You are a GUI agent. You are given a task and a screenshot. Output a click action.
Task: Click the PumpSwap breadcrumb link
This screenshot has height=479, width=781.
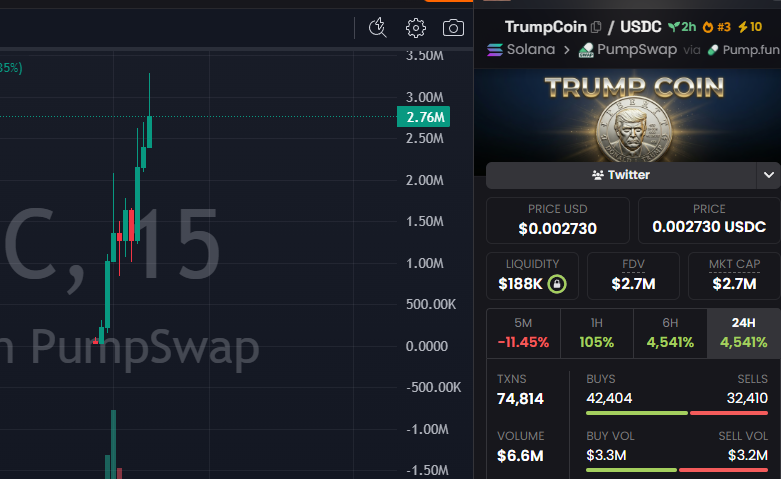tap(637, 50)
